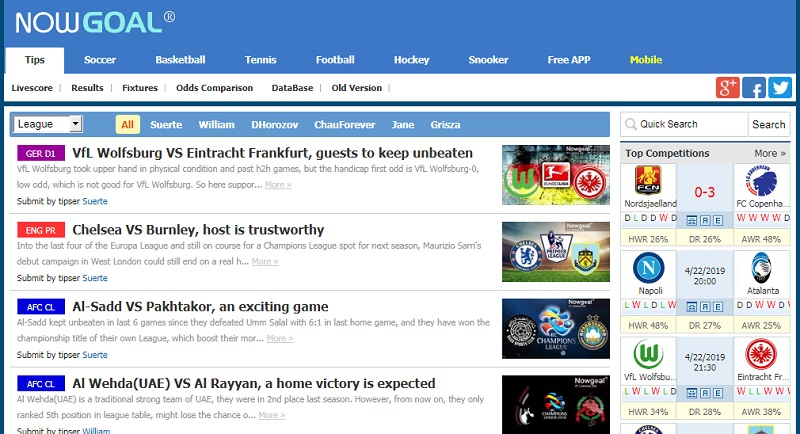Open the Al-Sadd VS Pakhtakor tip headline
Screen dimensions: 800x434
point(201,307)
